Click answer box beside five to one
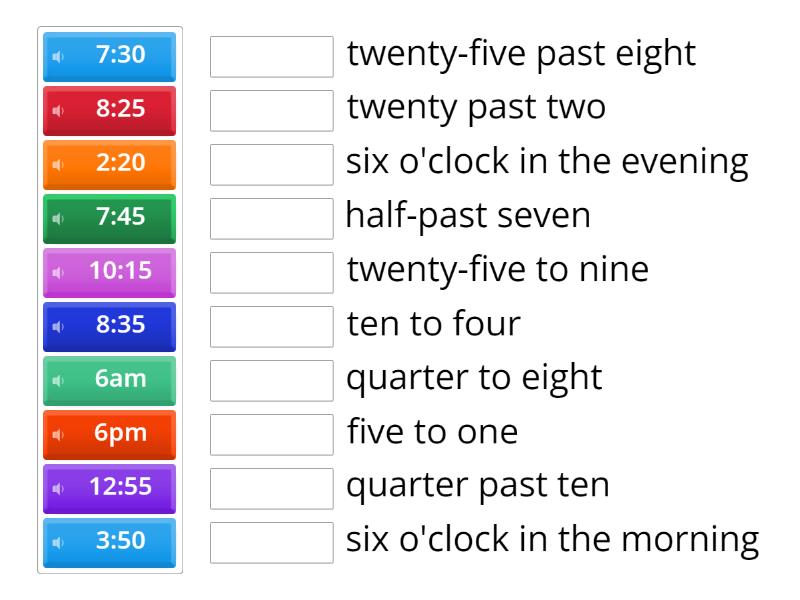 (272, 435)
